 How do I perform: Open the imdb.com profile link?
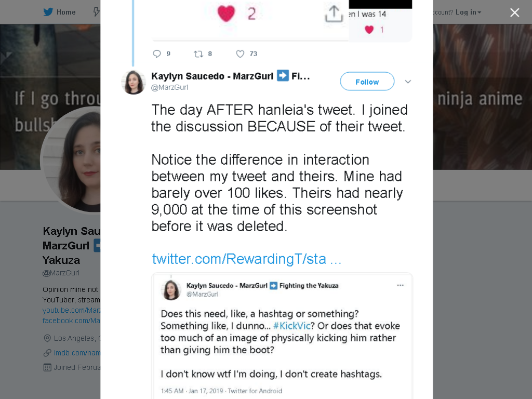(77, 353)
